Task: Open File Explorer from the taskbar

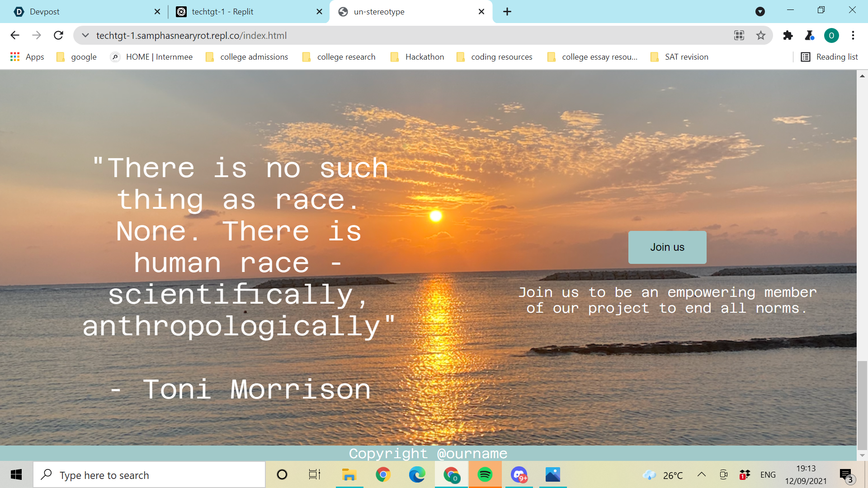Action: pyautogui.click(x=349, y=474)
